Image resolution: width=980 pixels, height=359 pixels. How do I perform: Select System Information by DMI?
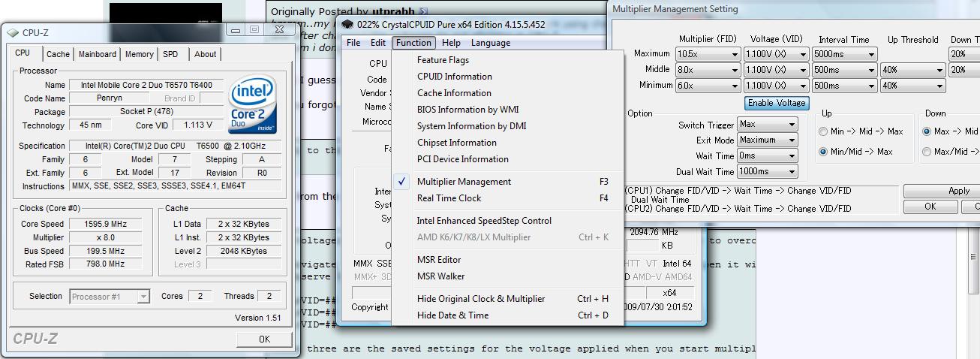(x=507, y=126)
